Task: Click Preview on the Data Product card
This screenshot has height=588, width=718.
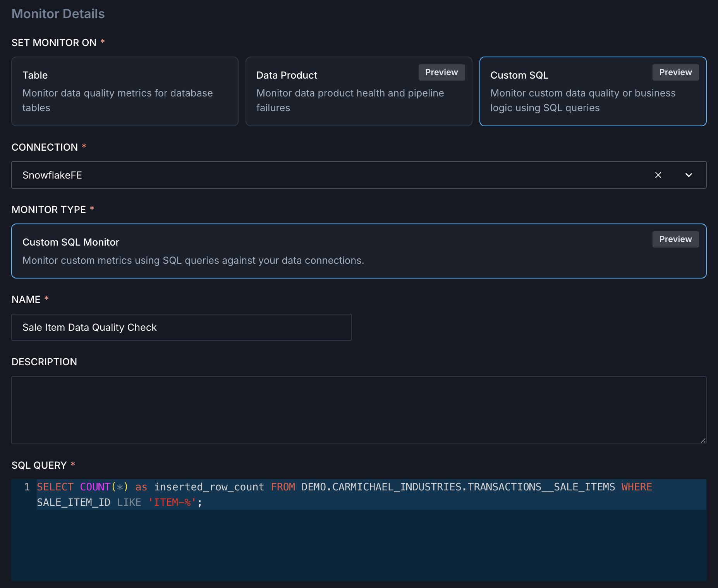Action: coord(441,72)
